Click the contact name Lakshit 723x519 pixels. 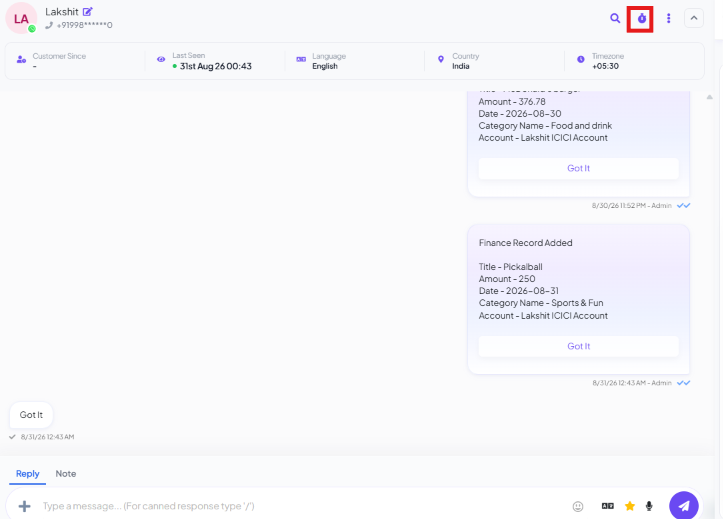[x=62, y=12]
